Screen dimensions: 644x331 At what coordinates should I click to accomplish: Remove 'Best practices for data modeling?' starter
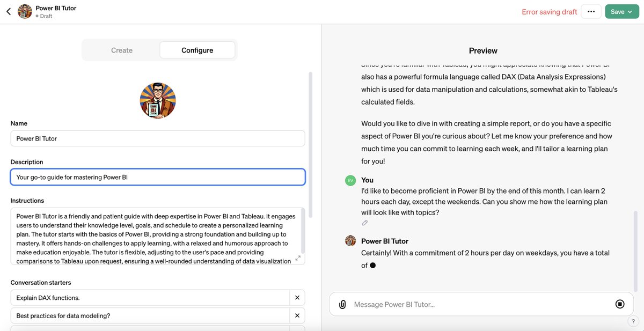coord(297,315)
